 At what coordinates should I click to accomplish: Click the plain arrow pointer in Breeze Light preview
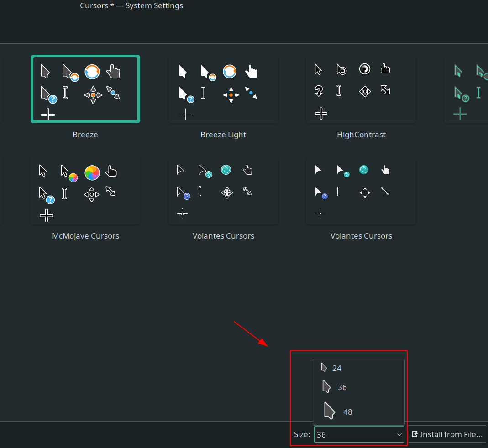click(183, 71)
